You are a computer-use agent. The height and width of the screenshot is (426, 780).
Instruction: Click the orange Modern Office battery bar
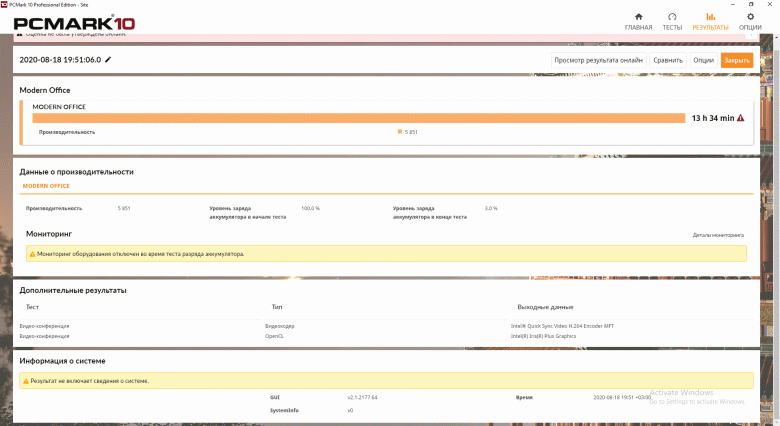point(359,118)
